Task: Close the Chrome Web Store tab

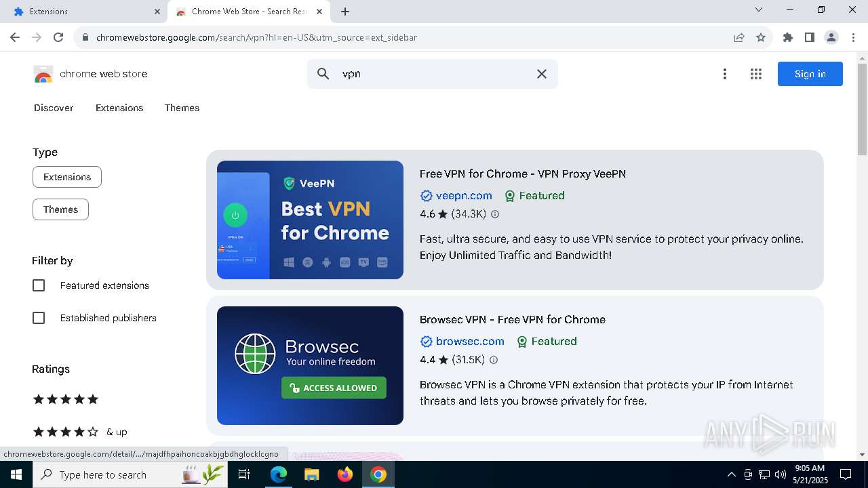Action: click(319, 12)
